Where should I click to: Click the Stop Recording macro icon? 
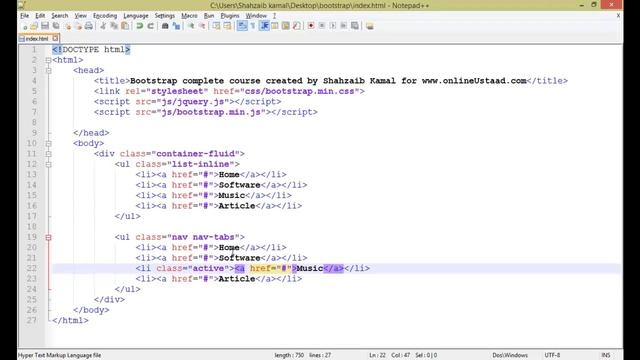click(x=322, y=26)
